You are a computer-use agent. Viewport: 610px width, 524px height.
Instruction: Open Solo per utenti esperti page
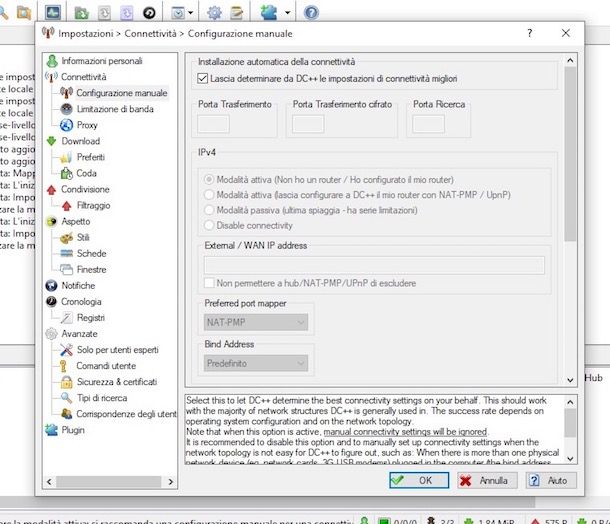[x=117, y=350]
